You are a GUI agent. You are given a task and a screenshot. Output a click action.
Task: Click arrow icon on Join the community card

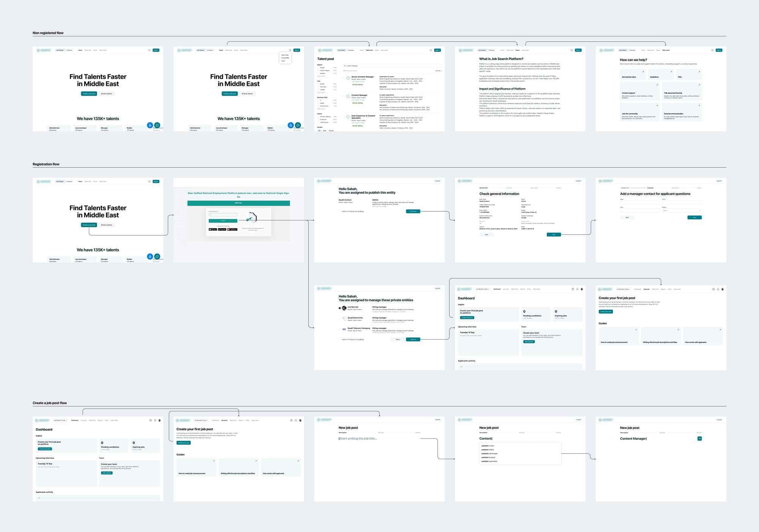pyautogui.click(x=657, y=105)
